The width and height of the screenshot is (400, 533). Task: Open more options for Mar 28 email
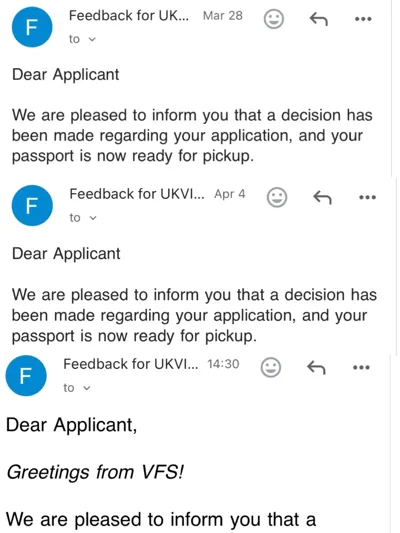(363, 19)
